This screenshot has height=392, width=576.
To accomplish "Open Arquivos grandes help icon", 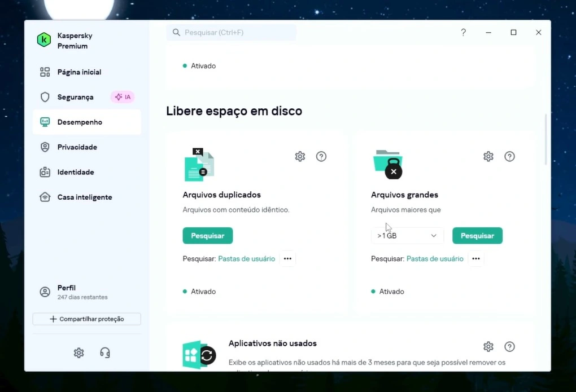I will click(x=509, y=156).
